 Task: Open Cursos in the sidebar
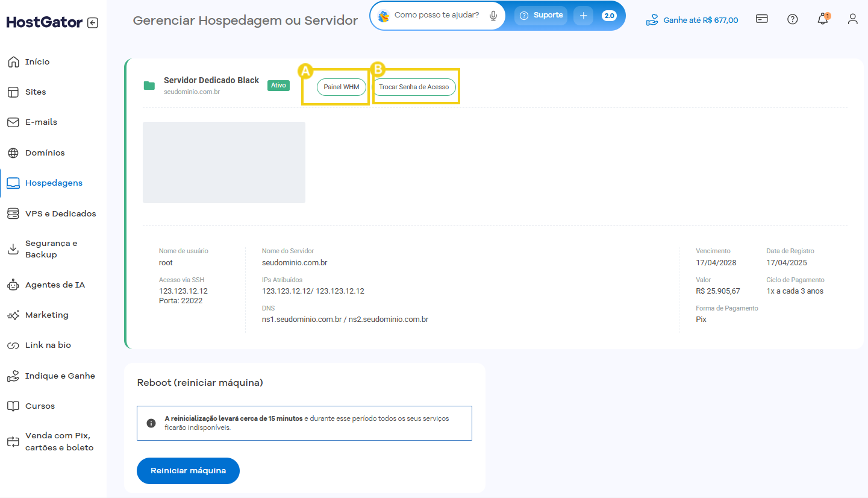coord(40,406)
